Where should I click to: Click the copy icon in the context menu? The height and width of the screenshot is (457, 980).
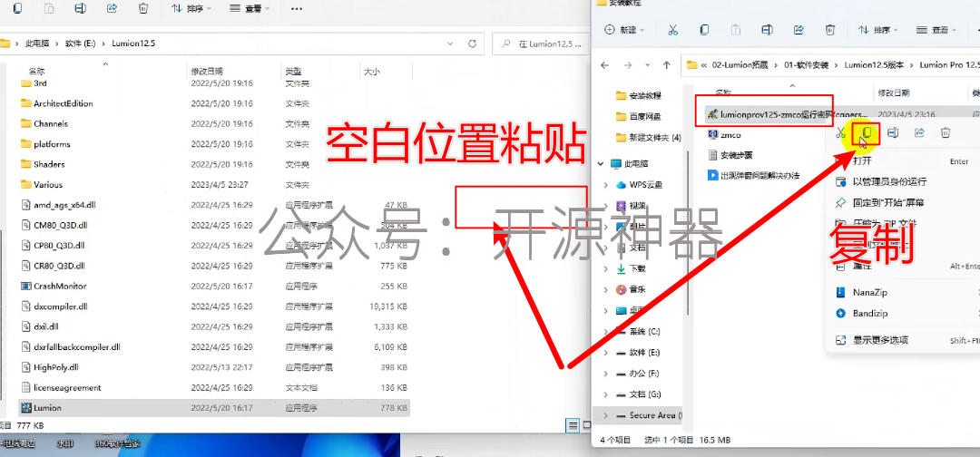867,131
